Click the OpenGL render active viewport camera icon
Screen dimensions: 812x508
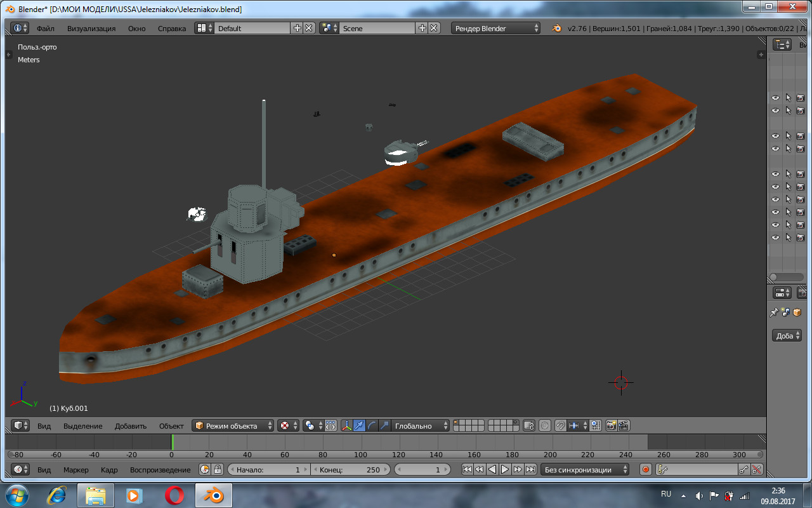pos(611,425)
